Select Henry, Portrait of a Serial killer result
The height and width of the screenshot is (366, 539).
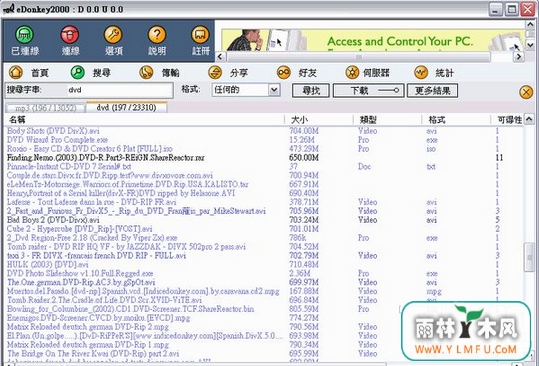click(x=121, y=193)
